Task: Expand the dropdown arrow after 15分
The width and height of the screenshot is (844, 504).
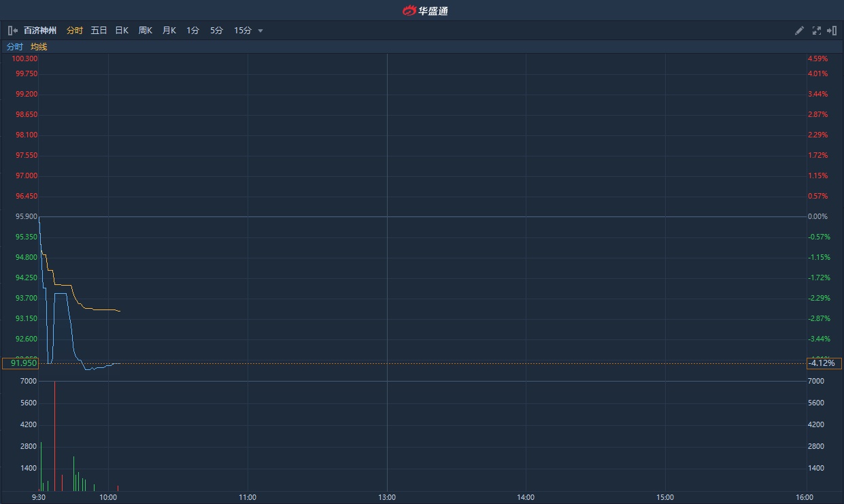Action: [x=260, y=31]
